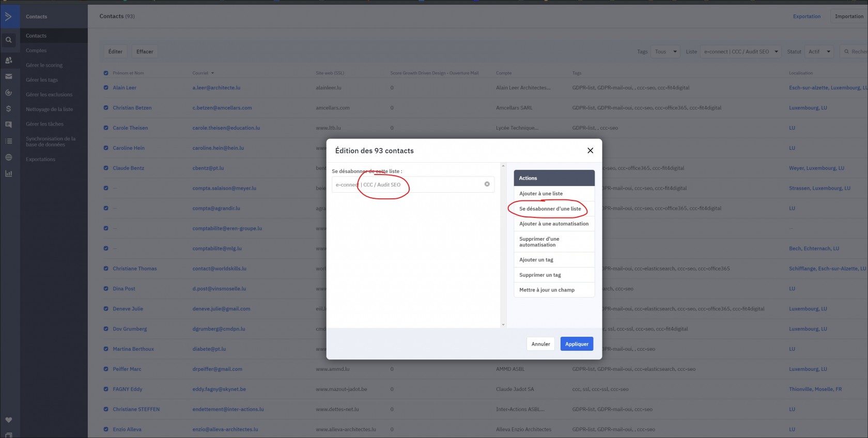Screen dimensions: 868x438
Task: Click email a.leer@architecte.lu
Action: 216,88
